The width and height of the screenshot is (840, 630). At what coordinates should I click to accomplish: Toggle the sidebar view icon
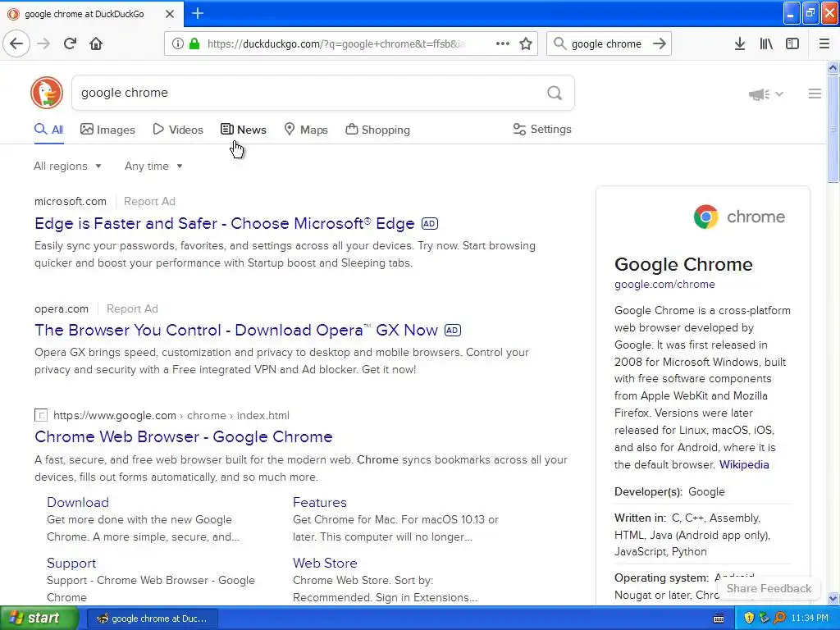pos(792,43)
